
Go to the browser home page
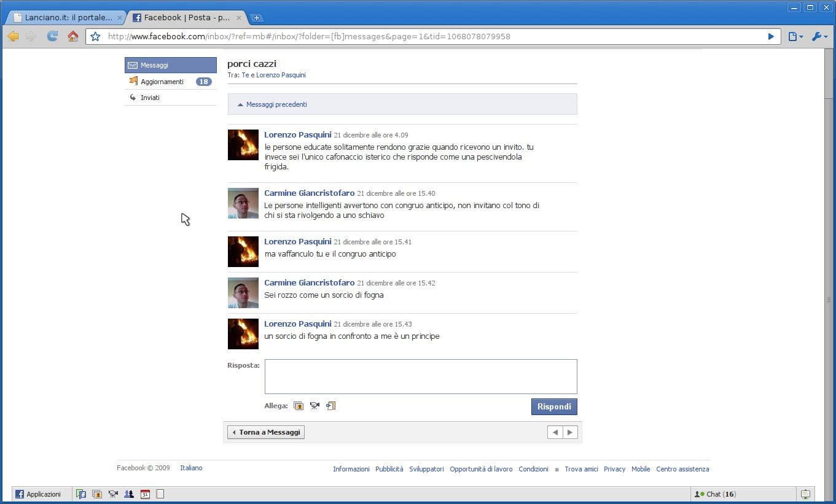pos(73,37)
